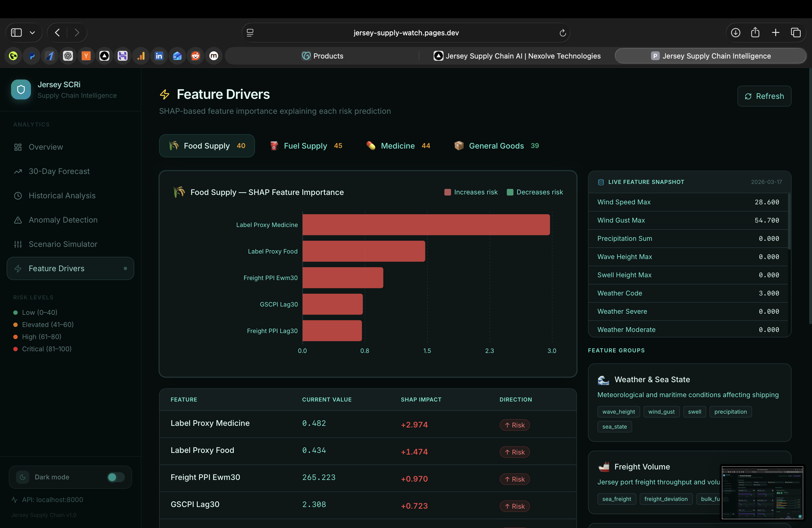Click the Live Feature Snapshot scrollbar
Image resolution: width=812 pixels, height=528 pixels.
tap(789, 222)
